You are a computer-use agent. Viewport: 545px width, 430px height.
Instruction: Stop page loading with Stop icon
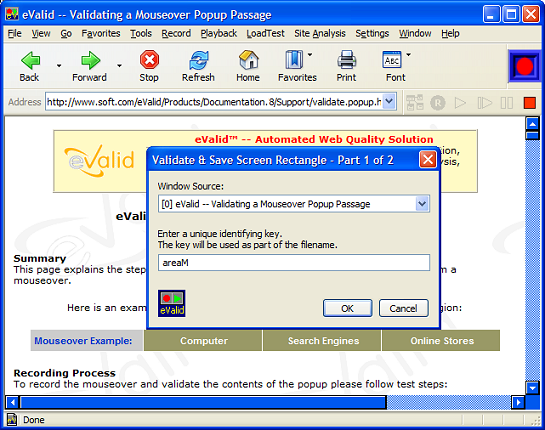coord(149,60)
